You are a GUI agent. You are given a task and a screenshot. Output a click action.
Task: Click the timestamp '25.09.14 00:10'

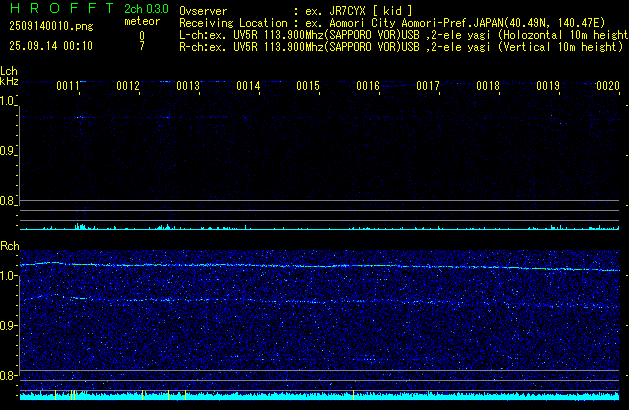coord(51,46)
